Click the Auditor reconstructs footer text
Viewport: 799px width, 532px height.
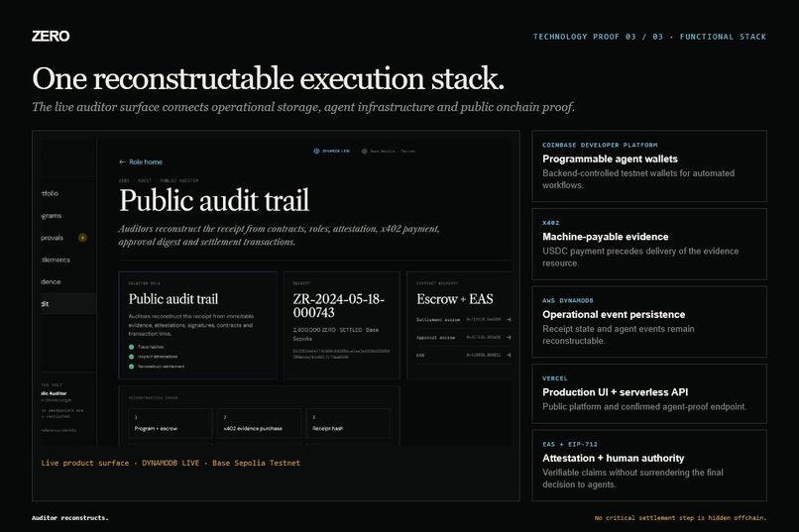[69, 518]
